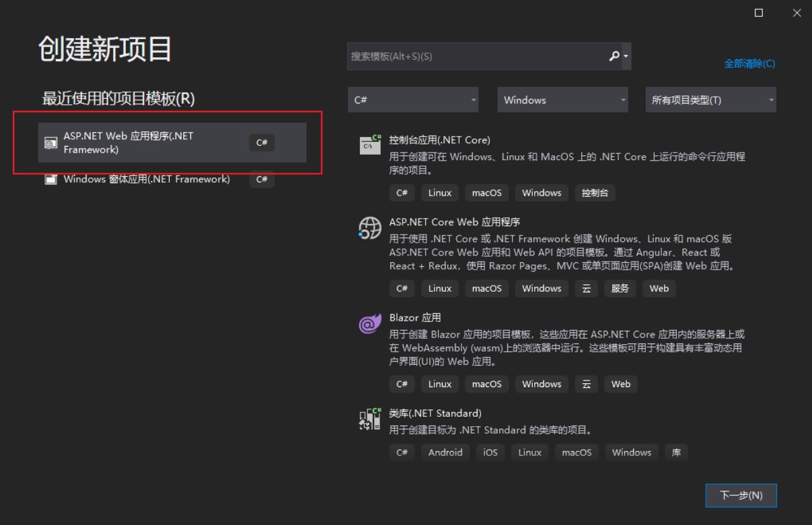The width and height of the screenshot is (812, 525).
Task: Click the ASP.NET Web recent template icon
Action: tap(50, 143)
